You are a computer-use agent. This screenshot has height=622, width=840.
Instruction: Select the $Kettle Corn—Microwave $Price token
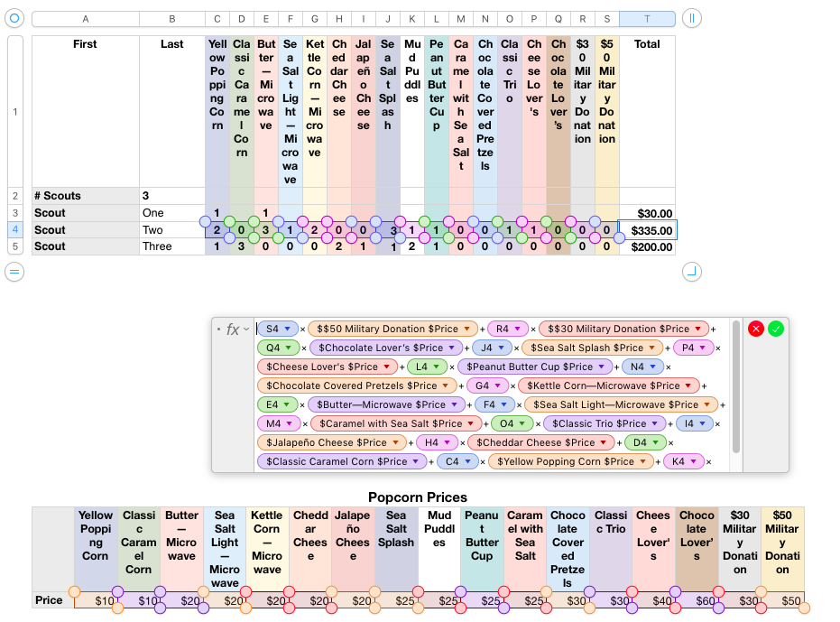click(608, 385)
